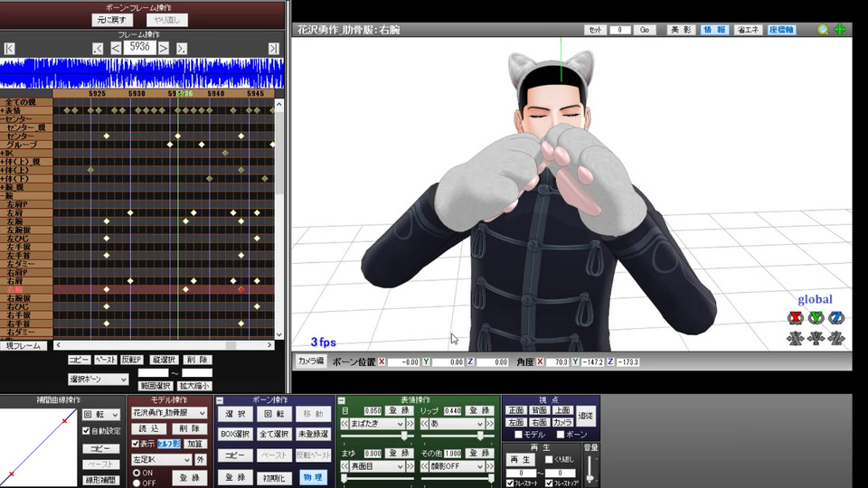Image resolution: width=868 pixels, height=488 pixels.
Task: Toggle the 自動設定 checkbox
Action: (x=86, y=430)
